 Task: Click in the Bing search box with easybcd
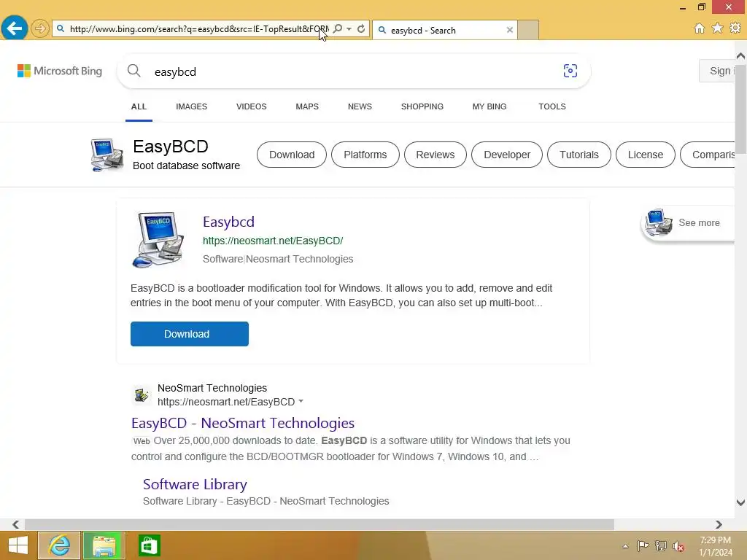pos(354,71)
